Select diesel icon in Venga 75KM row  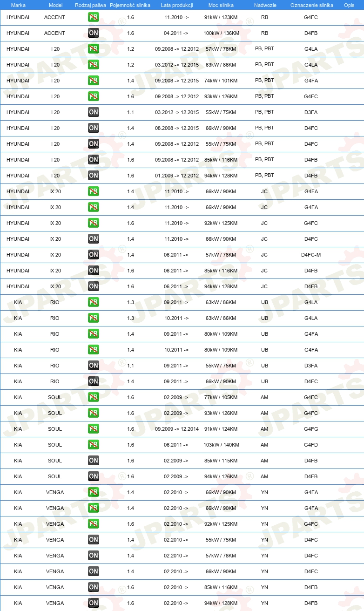(94, 540)
